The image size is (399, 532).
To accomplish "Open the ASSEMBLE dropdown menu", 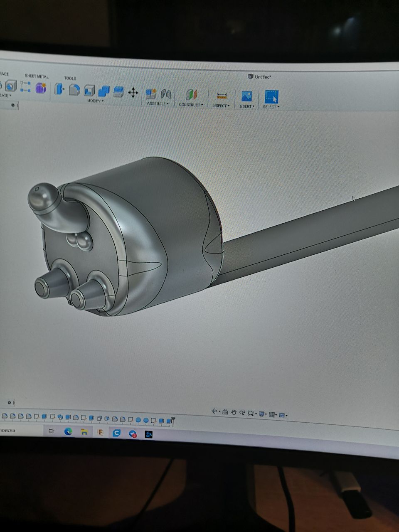I will pos(158,103).
